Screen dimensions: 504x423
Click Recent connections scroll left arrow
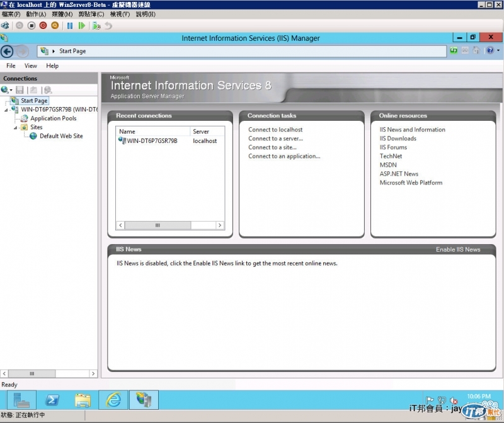click(120, 225)
